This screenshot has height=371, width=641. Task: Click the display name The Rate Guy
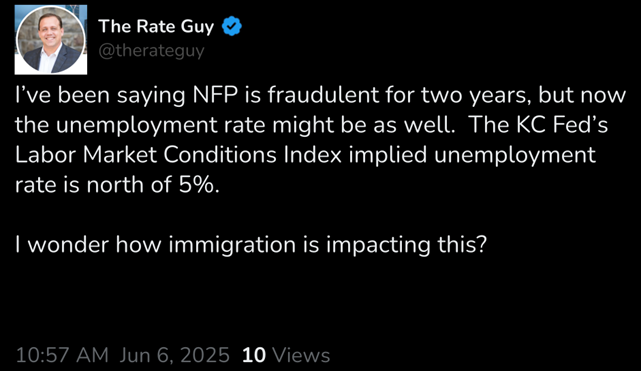[x=156, y=26]
